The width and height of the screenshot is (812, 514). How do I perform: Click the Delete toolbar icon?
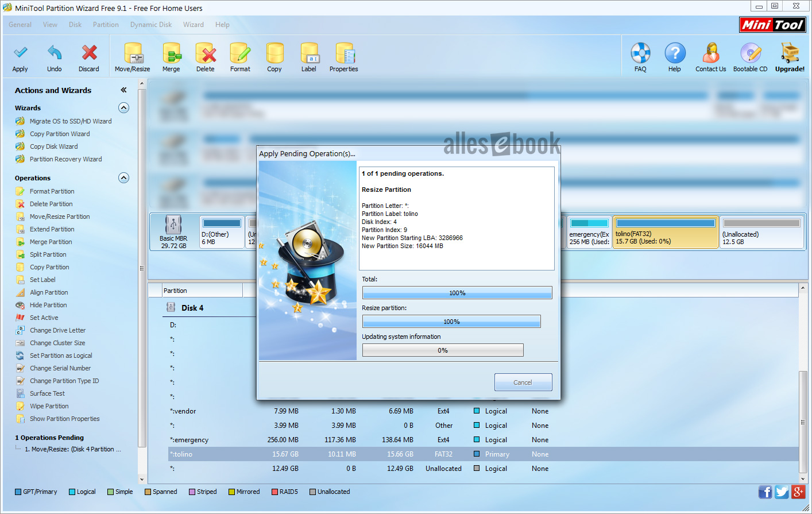pyautogui.click(x=206, y=53)
